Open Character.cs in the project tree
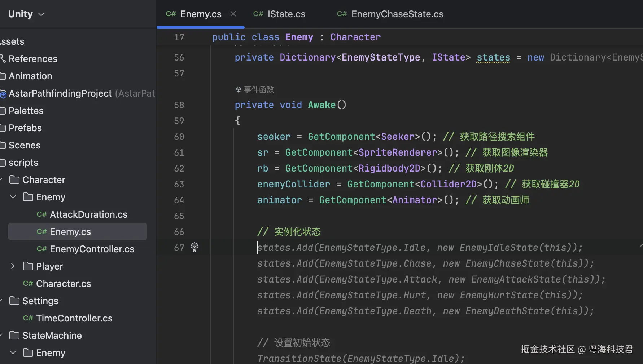The image size is (643, 364). pyautogui.click(x=64, y=284)
